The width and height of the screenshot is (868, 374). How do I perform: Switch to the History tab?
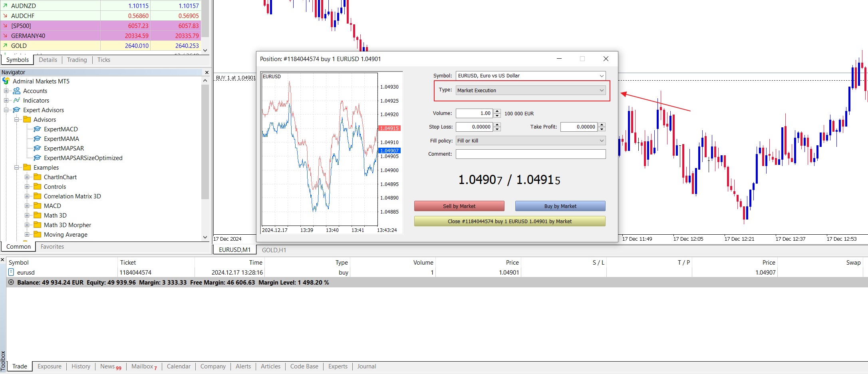pyautogui.click(x=81, y=366)
